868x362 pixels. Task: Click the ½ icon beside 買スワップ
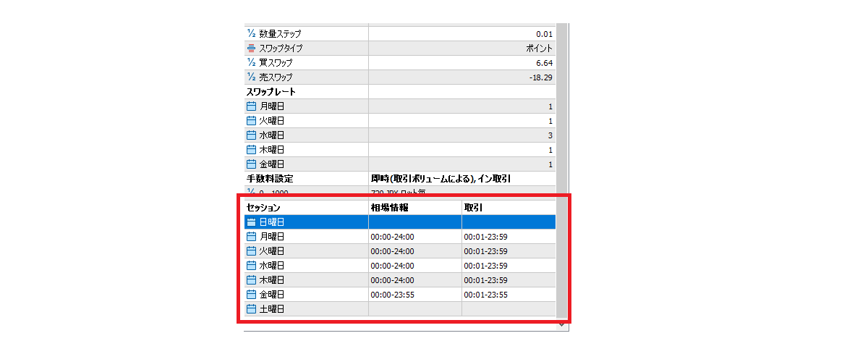point(251,62)
